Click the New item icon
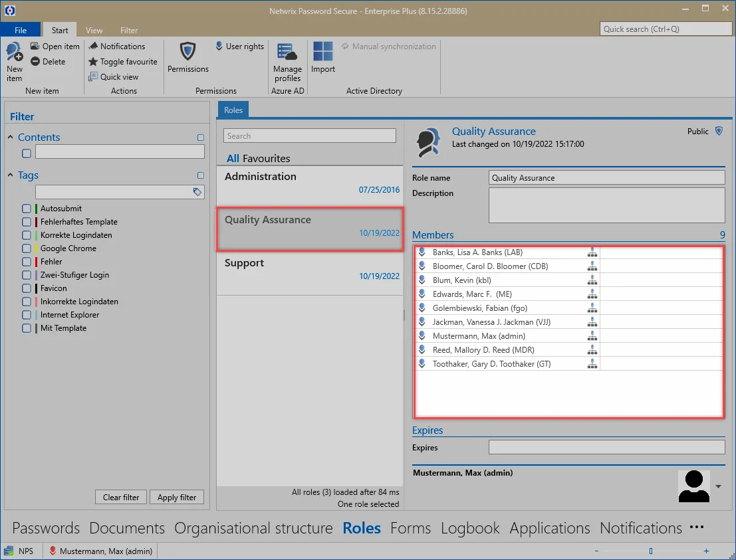This screenshot has width=736, height=560. point(14,52)
